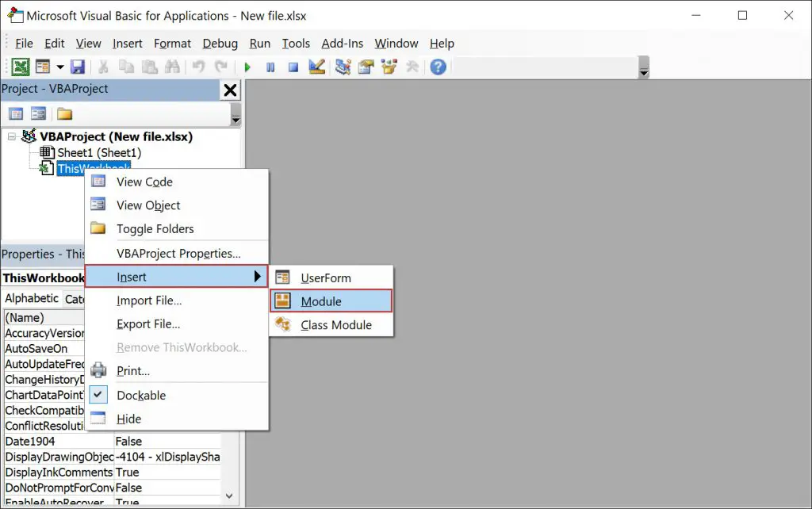
Task: Open the Debug menu
Action: click(x=220, y=44)
